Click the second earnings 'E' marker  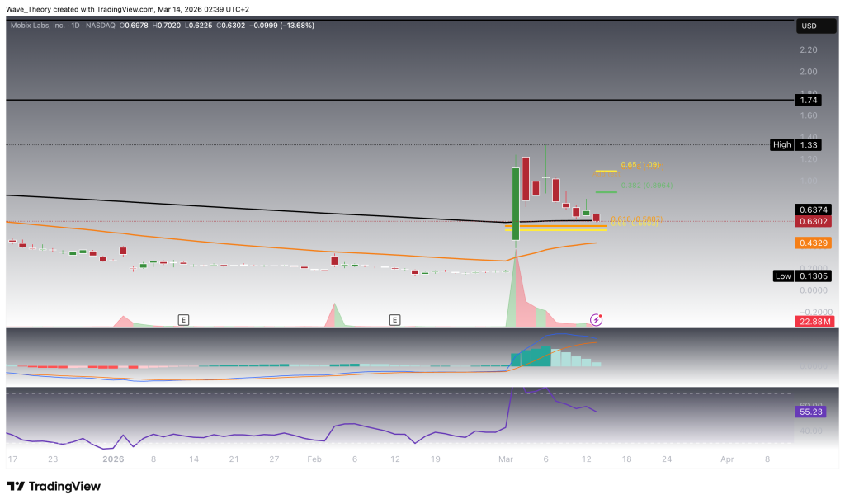[395, 318]
